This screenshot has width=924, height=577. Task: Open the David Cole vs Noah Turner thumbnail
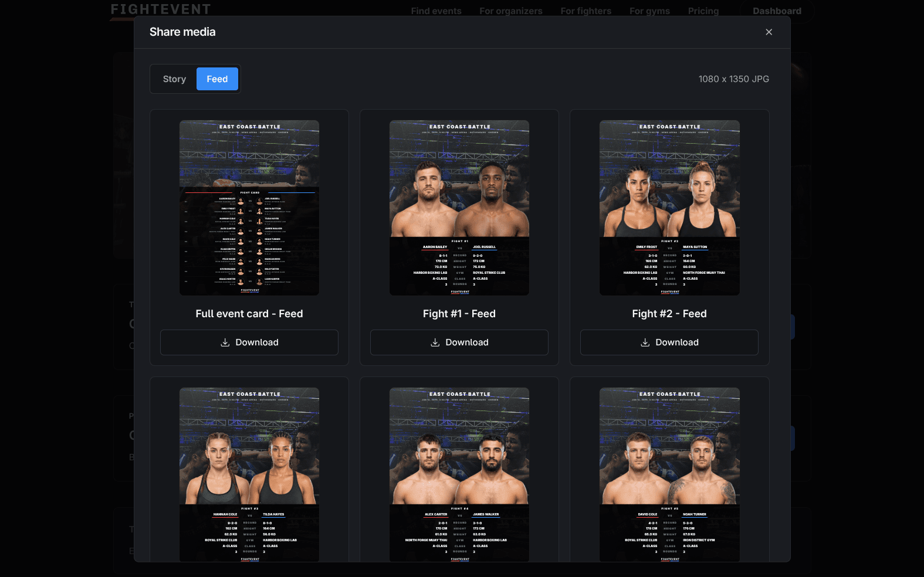coord(669,474)
